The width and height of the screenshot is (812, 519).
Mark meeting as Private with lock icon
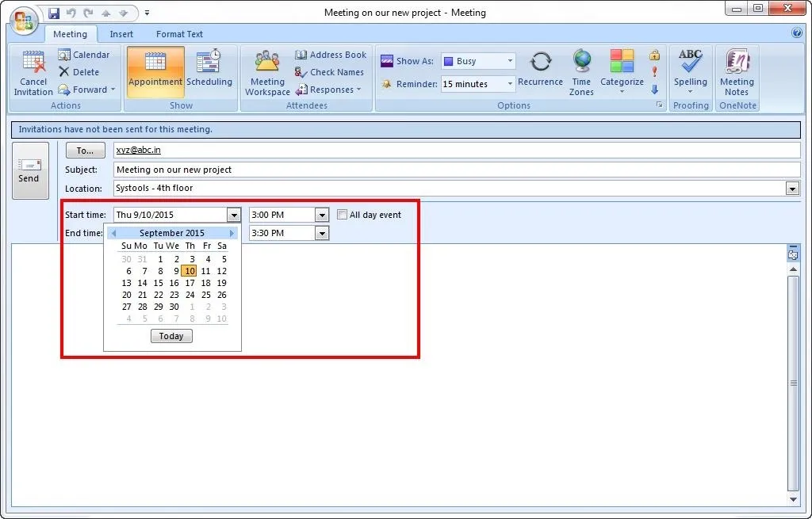pyautogui.click(x=654, y=55)
